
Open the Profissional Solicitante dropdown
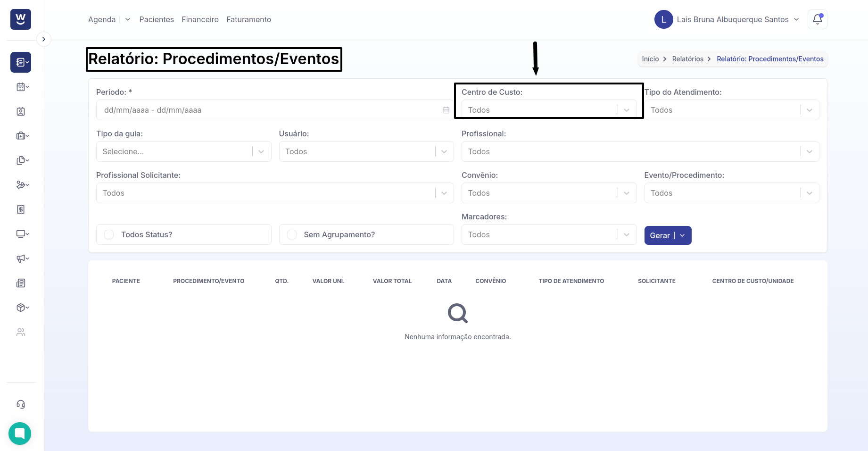(x=275, y=193)
